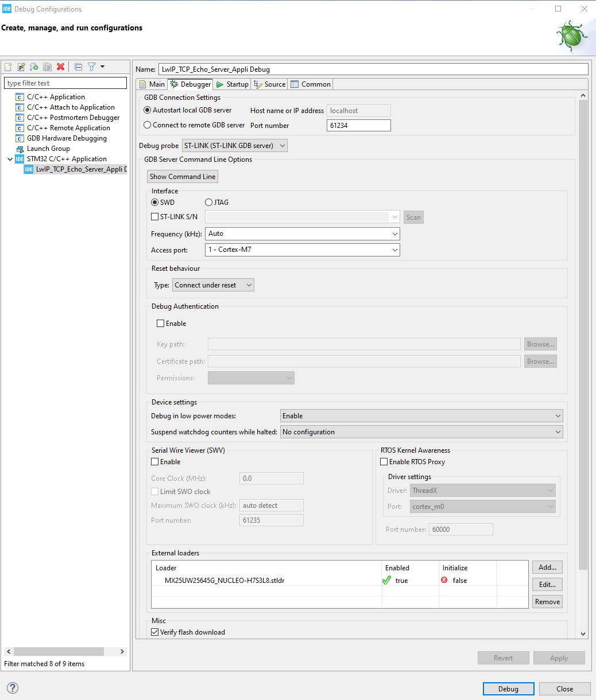
Task: Click the Add... external loader button
Action: (547, 567)
